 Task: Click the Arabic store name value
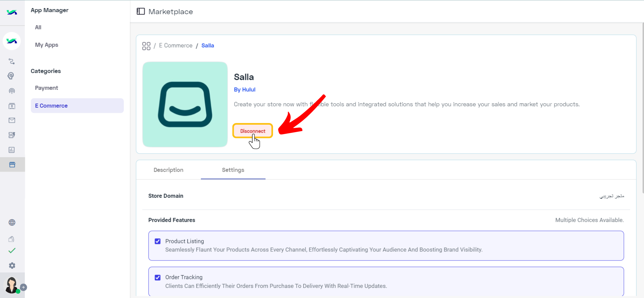coord(612,196)
